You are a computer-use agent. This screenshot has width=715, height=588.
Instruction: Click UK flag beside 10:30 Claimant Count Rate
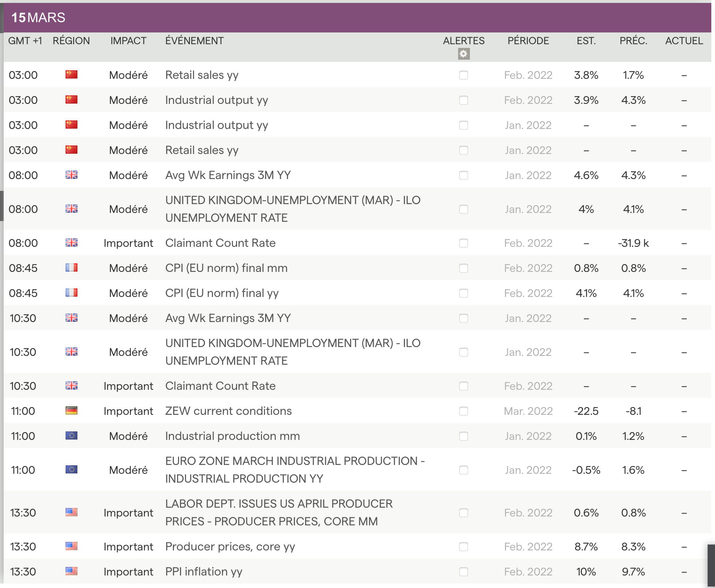(x=71, y=386)
